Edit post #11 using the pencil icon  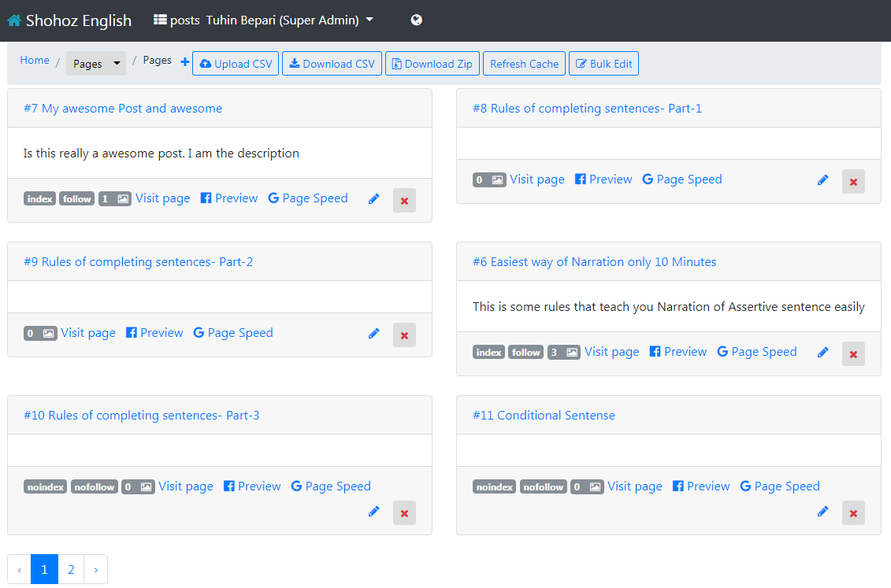[822, 512]
